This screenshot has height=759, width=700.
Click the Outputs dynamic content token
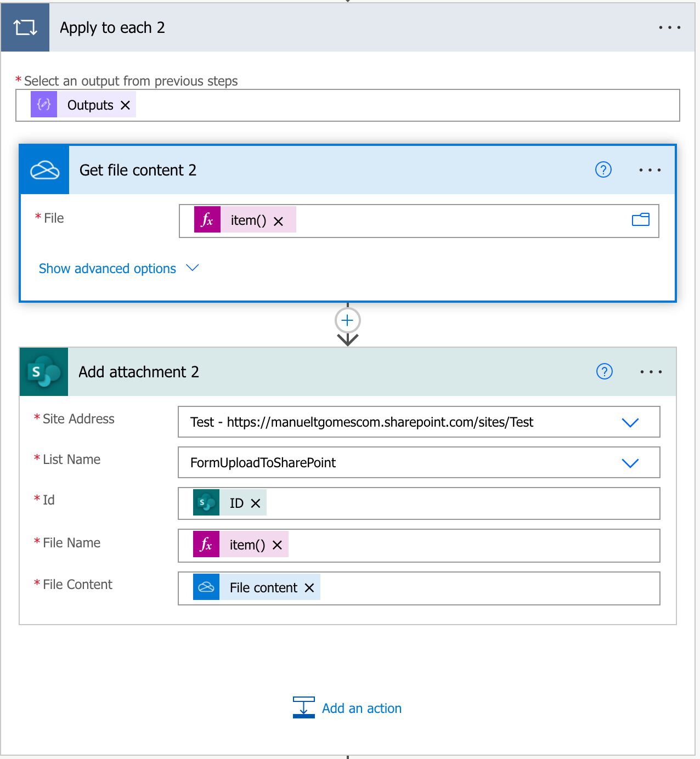[x=91, y=104]
